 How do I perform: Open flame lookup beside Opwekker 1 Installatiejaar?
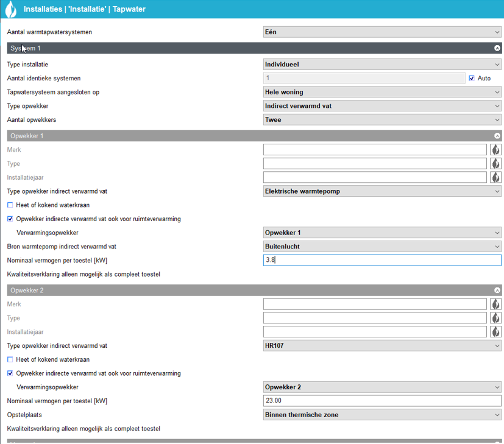(x=495, y=177)
